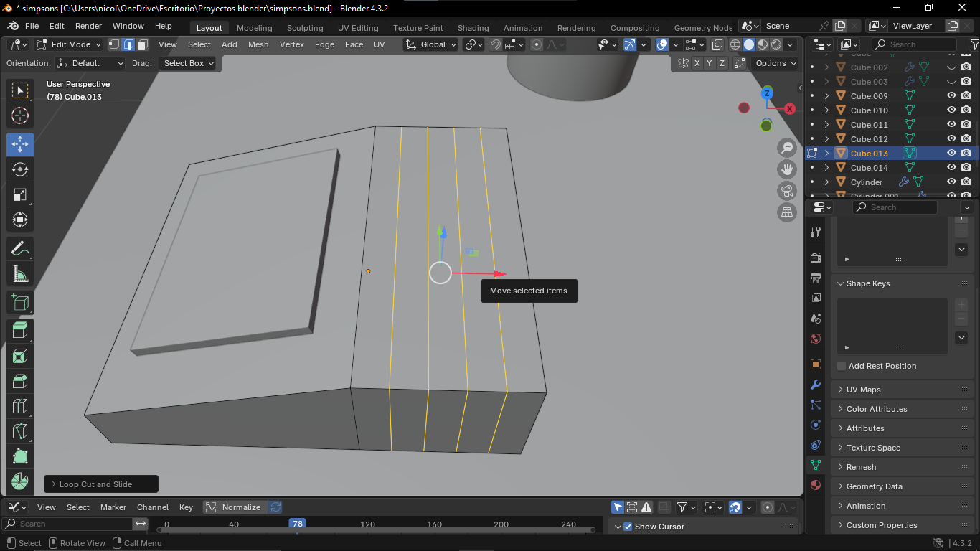Open the Tool properties tab

(816, 232)
